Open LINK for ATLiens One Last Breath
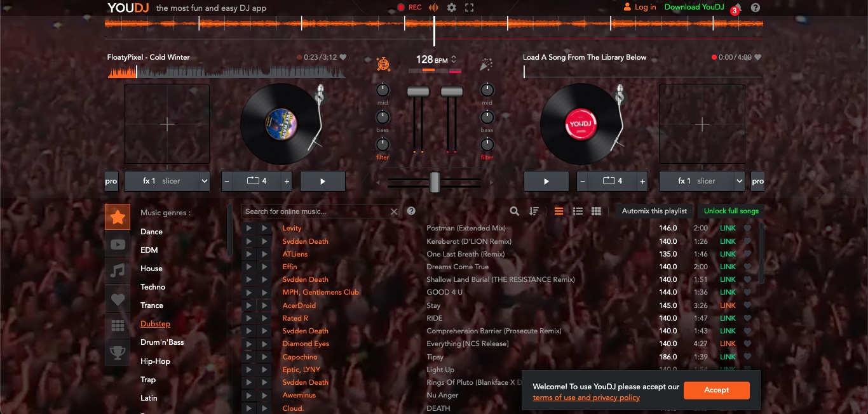This screenshot has height=414, width=868. tap(728, 254)
